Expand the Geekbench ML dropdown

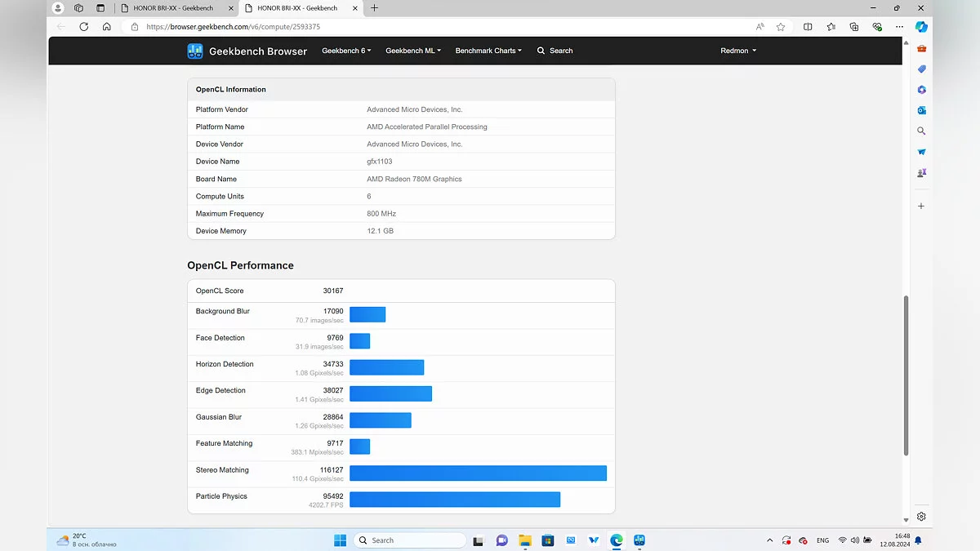click(412, 51)
